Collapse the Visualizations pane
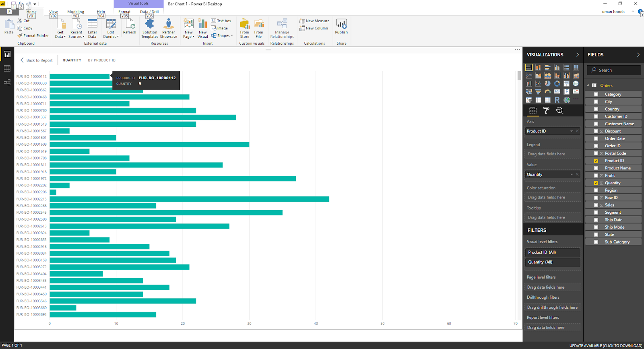Image resolution: width=644 pixels, height=349 pixels. [578, 55]
